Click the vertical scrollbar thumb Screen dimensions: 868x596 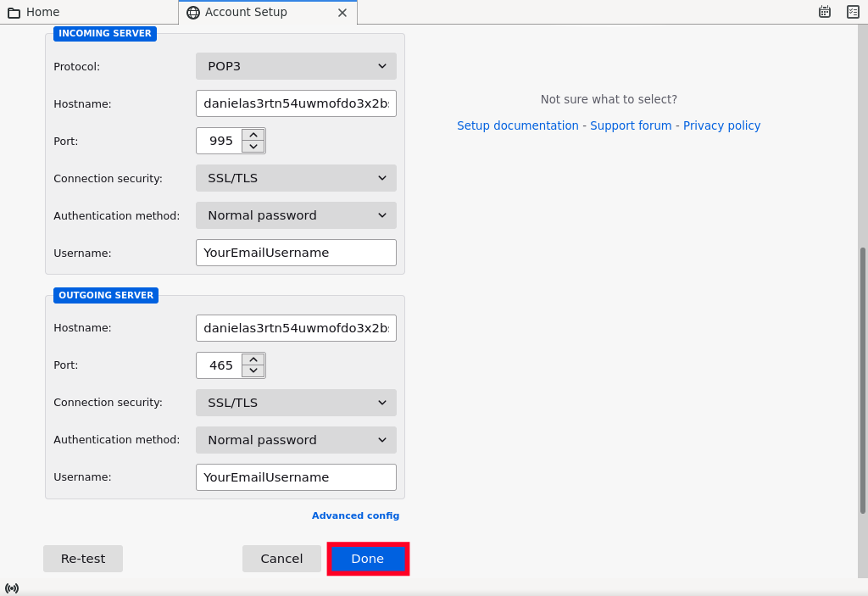[x=863, y=380]
